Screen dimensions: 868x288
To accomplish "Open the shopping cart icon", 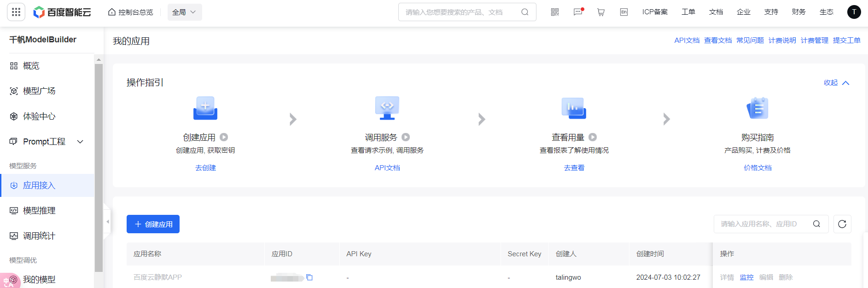I will coord(601,12).
